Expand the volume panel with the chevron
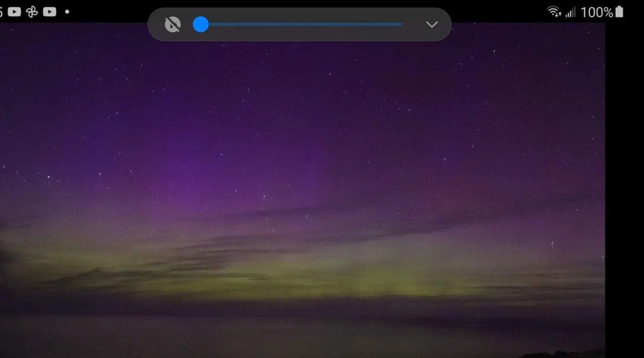This screenshot has width=644, height=358. click(x=432, y=24)
